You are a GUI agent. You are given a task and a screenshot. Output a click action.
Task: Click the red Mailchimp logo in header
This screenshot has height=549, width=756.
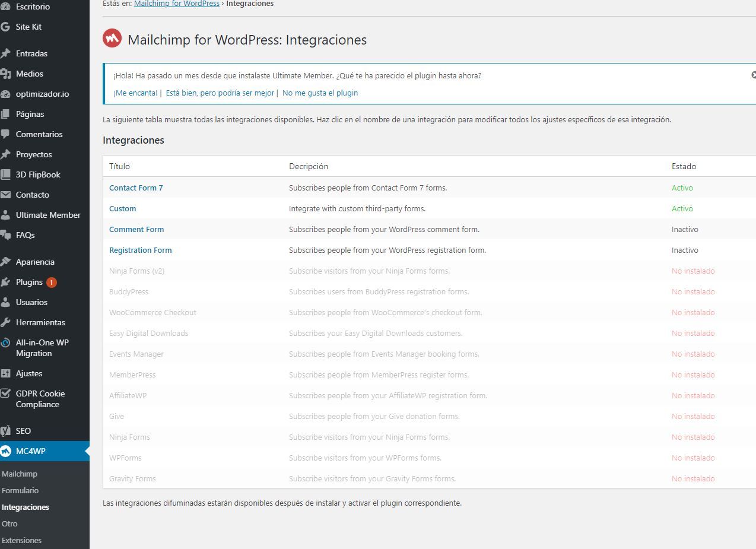pos(112,38)
